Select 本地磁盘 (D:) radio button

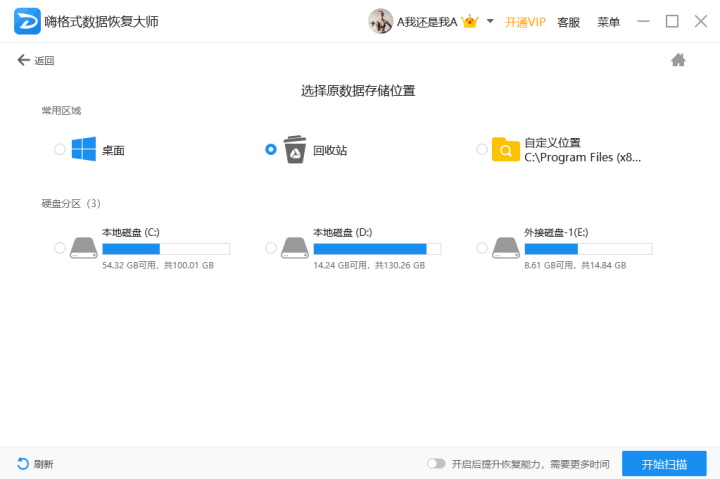click(x=271, y=248)
